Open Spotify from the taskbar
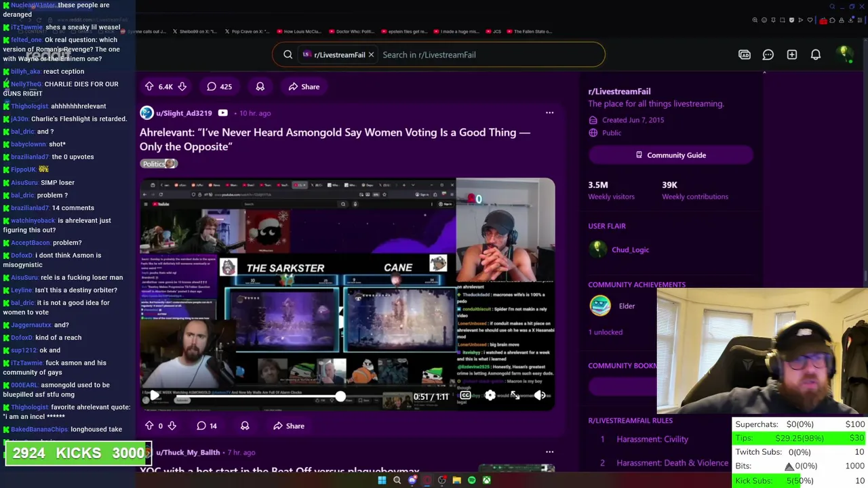868x488 pixels. pos(471,480)
